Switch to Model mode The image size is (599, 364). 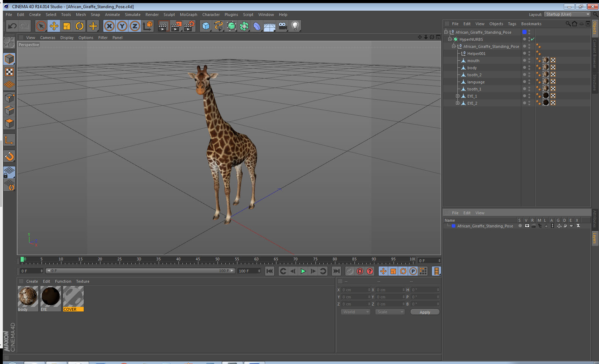(9, 59)
